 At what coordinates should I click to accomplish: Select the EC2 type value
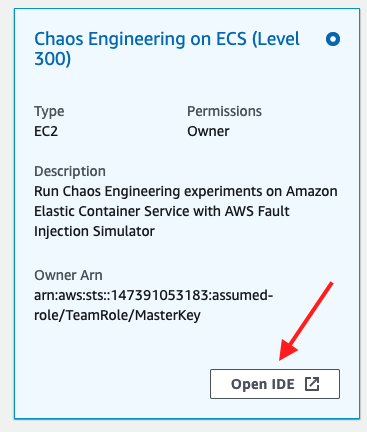[x=46, y=131]
